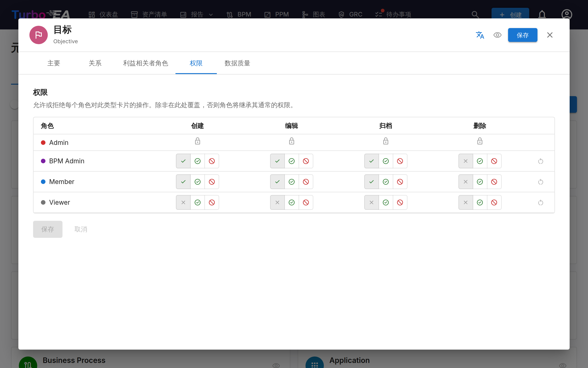Deny edit for Member role
The image size is (588, 368).
pos(306,182)
